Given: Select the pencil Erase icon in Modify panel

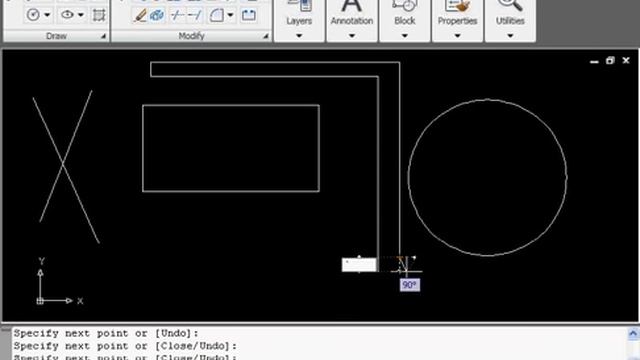Looking at the screenshot, I should click(140, 16).
